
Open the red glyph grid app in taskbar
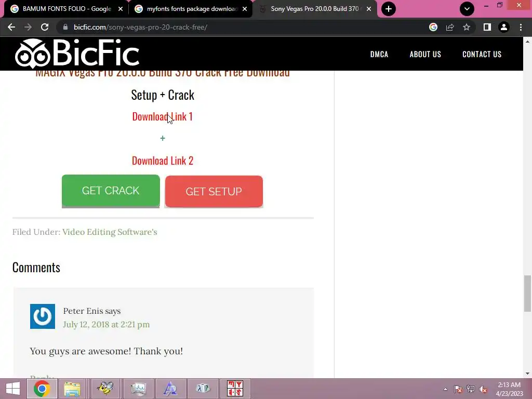[235, 389]
